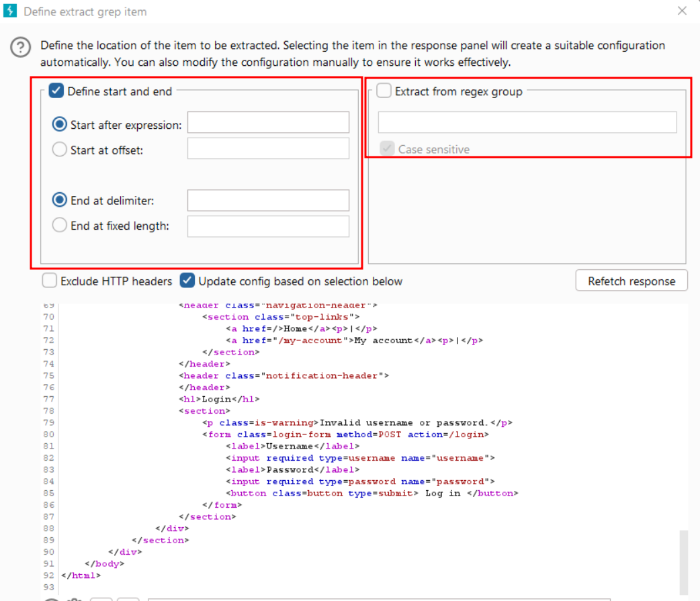700x601 pixels.
Task: Click the Burp Suite logo in title bar
Action: [x=10, y=11]
